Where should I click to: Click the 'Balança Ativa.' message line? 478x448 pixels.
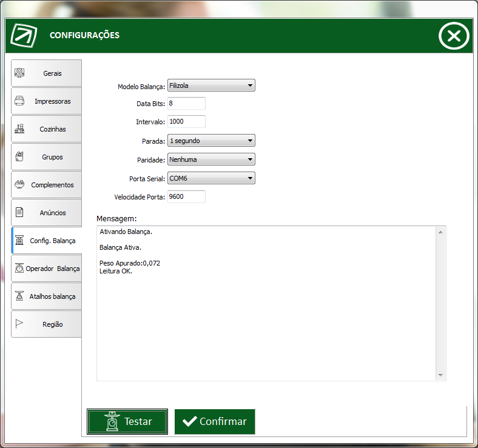pyautogui.click(x=121, y=247)
